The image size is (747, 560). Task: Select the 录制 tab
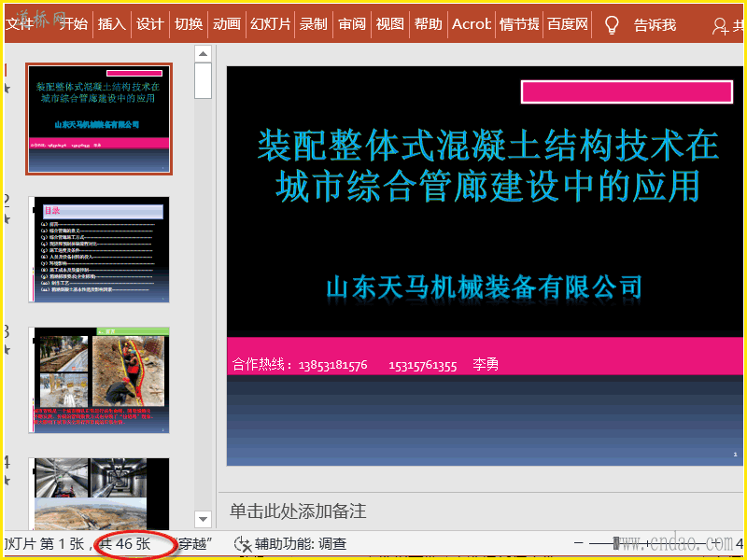314,24
